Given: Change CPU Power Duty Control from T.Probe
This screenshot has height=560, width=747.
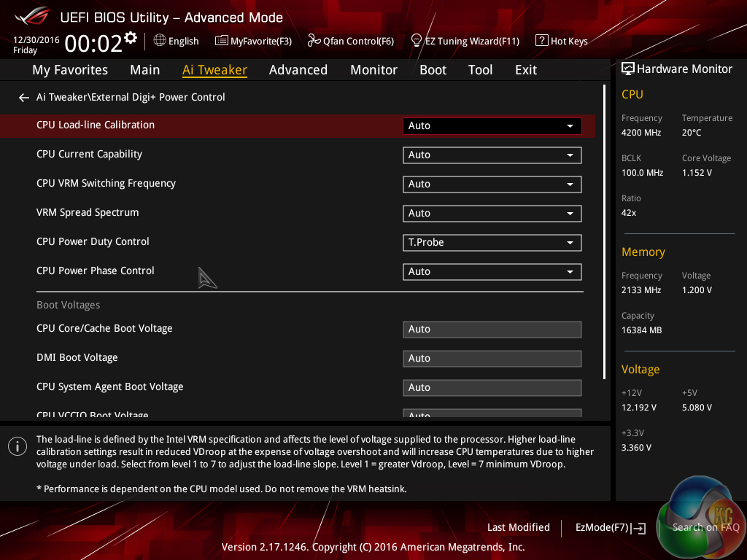Looking at the screenshot, I should pos(492,242).
